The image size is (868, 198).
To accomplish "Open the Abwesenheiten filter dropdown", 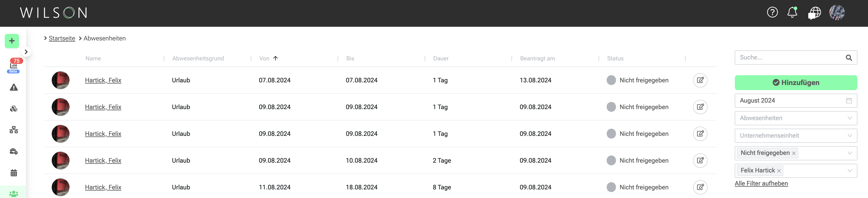I will click(x=796, y=118).
